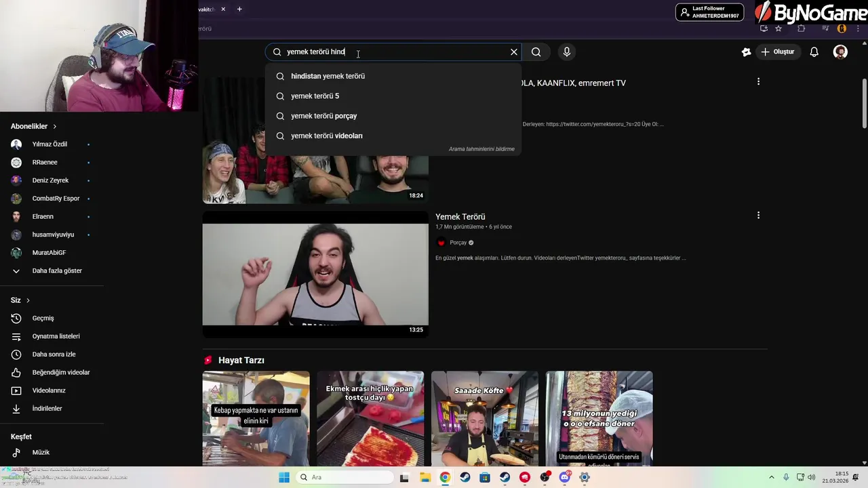
Task: Click the install app icon in address bar
Action: tap(764, 28)
